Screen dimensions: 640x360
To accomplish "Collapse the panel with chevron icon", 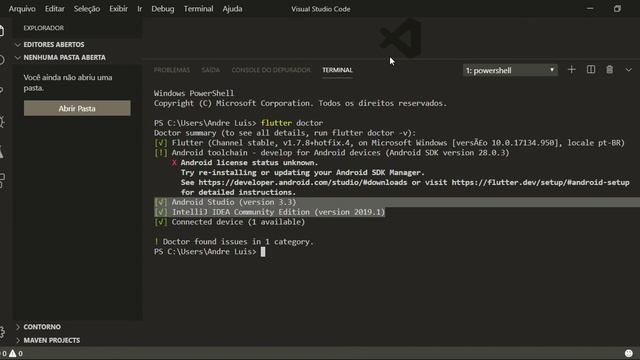I will (629, 70).
